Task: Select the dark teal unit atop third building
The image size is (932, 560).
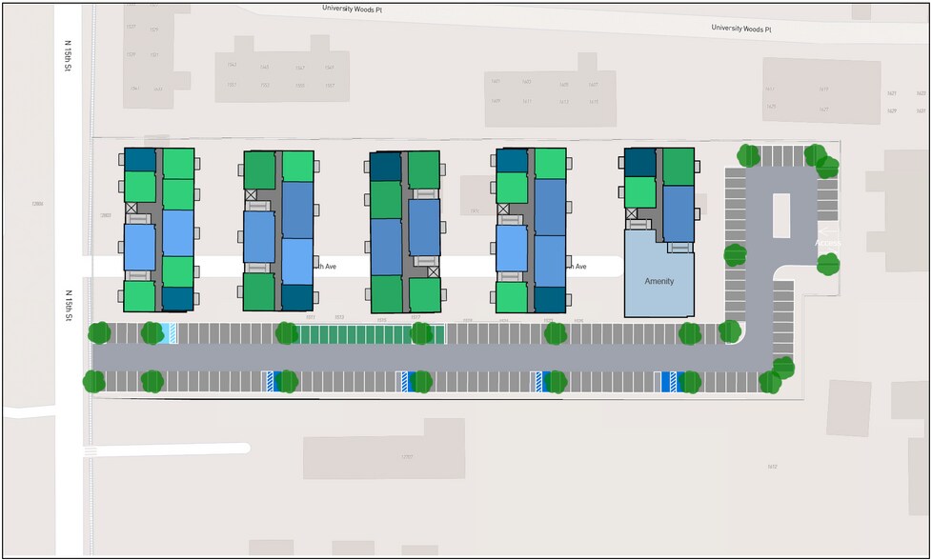Action: coord(386,167)
